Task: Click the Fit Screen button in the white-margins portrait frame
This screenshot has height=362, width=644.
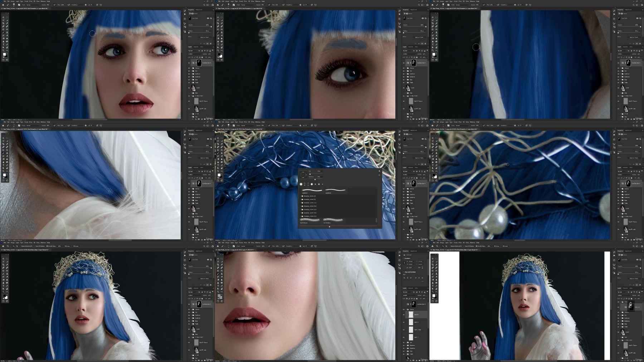Action: (497, 246)
